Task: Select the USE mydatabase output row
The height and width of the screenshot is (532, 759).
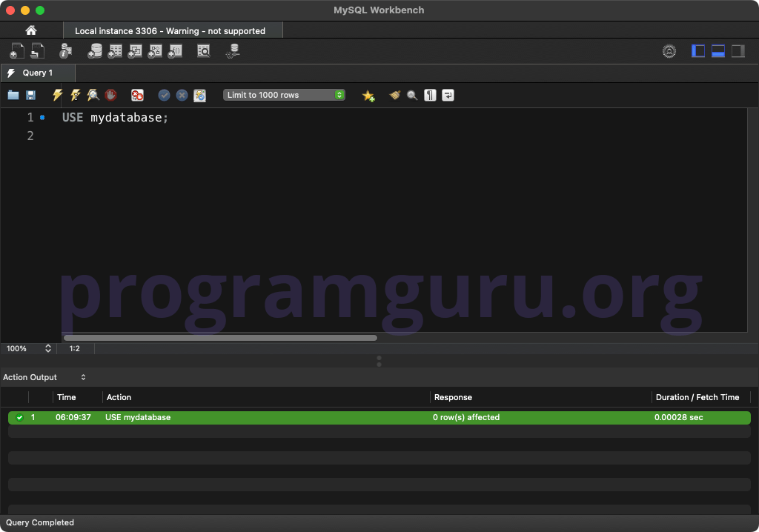Action: click(379, 417)
